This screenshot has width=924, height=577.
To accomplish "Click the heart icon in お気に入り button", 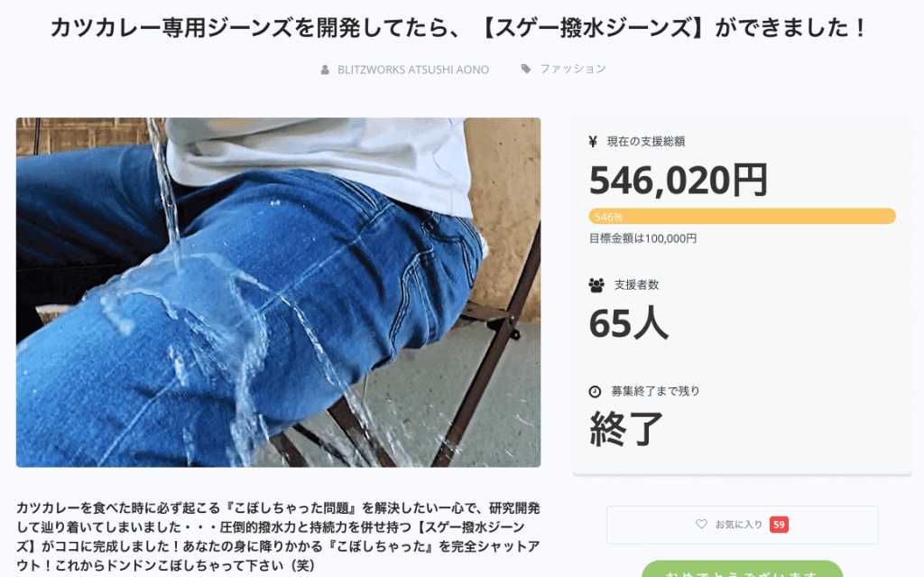I will [x=701, y=524].
